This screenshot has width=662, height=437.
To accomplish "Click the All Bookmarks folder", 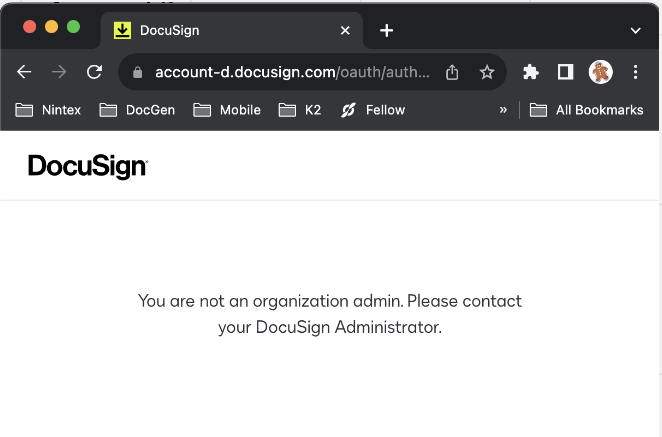I will click(x=587, y=110).
